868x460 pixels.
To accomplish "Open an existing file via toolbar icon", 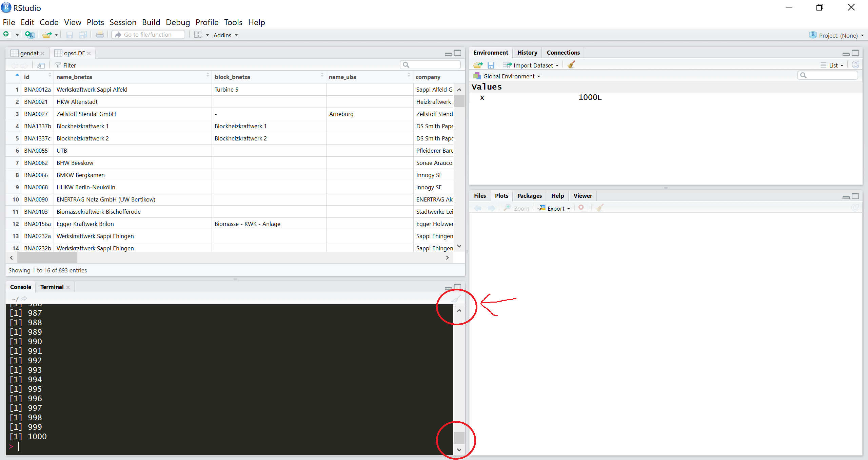I will pyautogui.click(x=47, y=34).
